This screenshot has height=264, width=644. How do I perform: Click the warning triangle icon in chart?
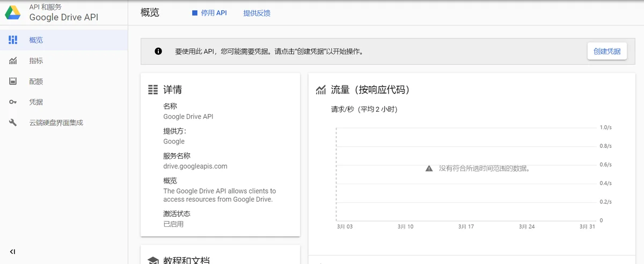(429, 168)
